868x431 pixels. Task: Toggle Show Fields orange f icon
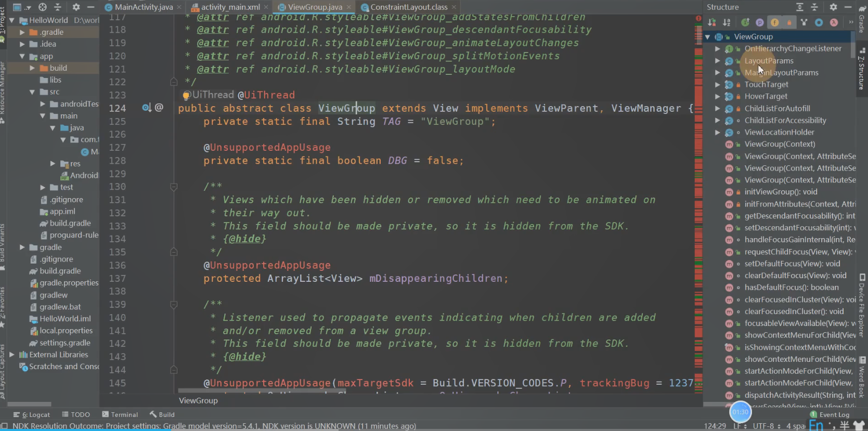click(x=775, y=22)
